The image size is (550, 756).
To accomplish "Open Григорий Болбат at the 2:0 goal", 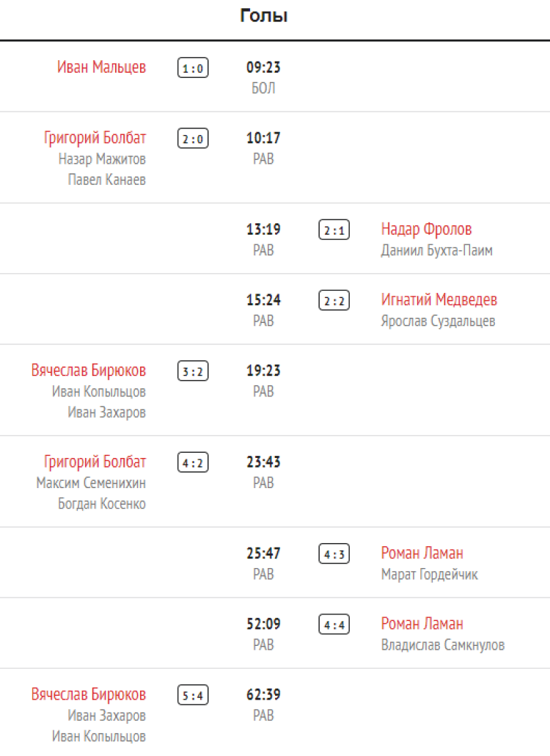I will 95,138.
